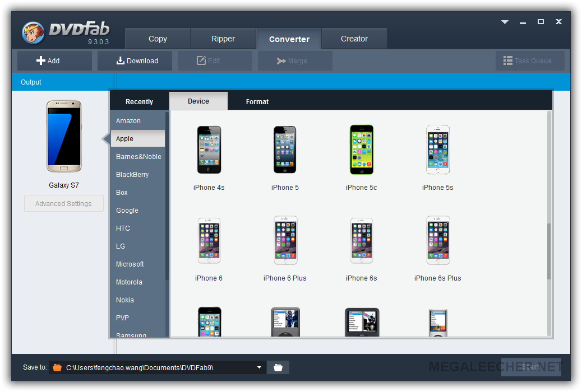Viewport: 582px width, 392px height.
Task: Click the Download button
Action: pos(135,61)
